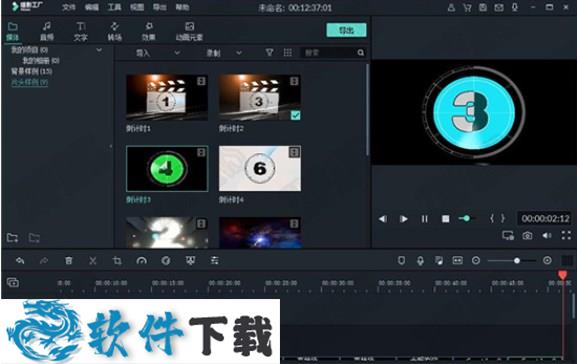Click the fullscreen preview icon
Screen dimensions: 577x364
pyautogui.click(x=566, y=236)
